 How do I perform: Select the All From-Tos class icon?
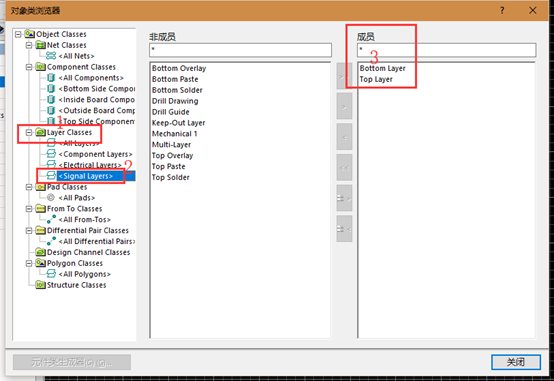point(51,219)
